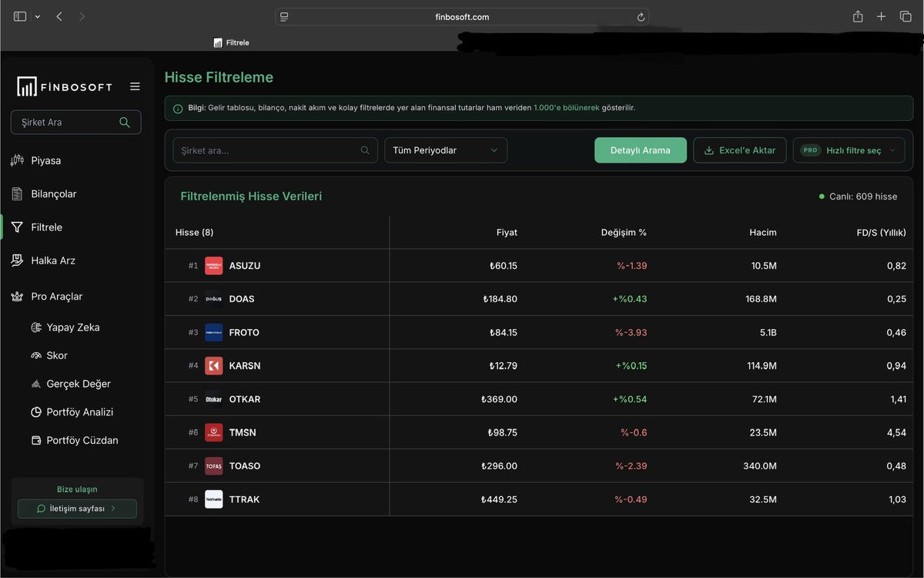Viewport: 924px width, 578px height.
Task: Open the TTRAK stock name
Action: point(244,499)
